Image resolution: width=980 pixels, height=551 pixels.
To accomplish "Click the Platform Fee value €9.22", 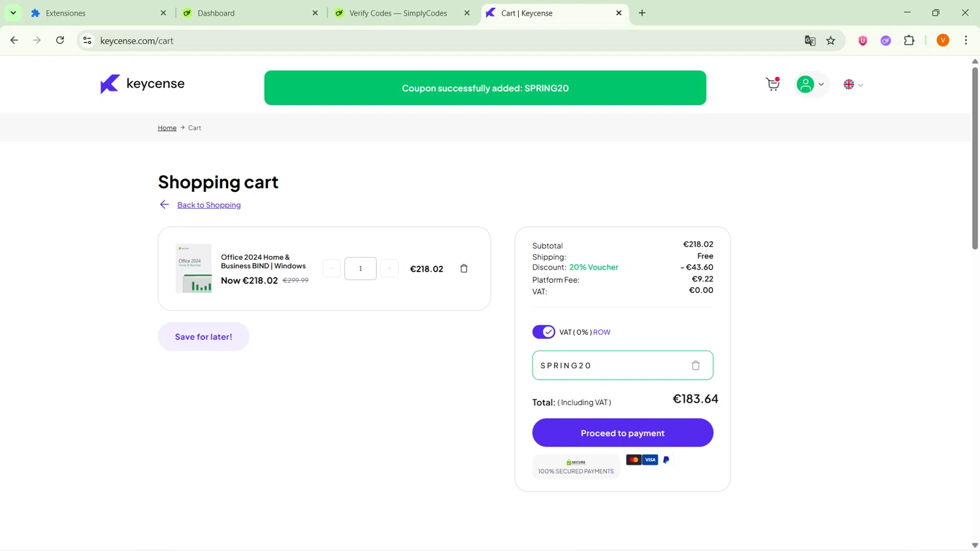I will pos(702,279).
